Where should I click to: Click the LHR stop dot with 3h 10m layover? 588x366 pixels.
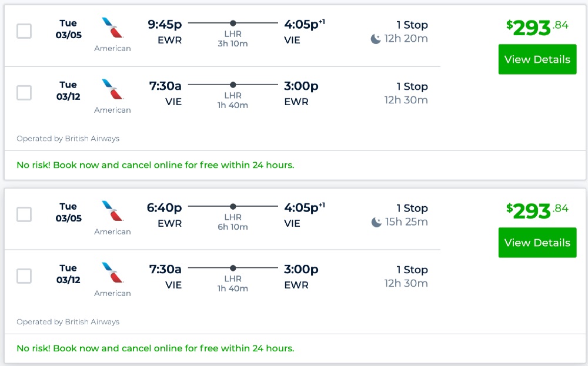[233, 23]
